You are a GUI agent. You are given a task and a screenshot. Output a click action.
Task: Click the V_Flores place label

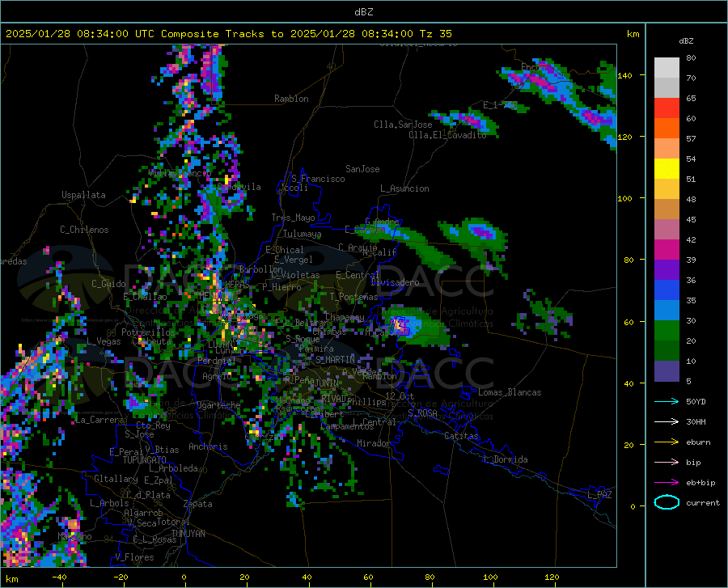click(134, 557)
